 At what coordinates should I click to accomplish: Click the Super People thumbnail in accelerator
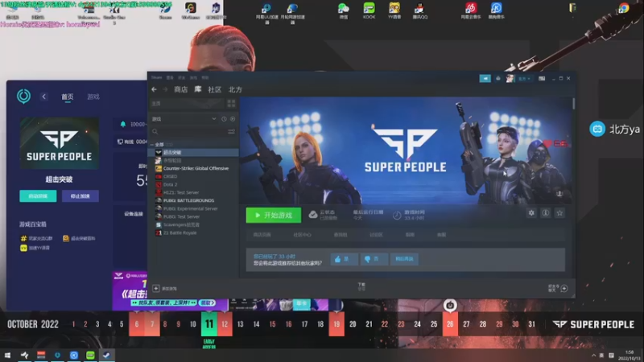point(59,143)
